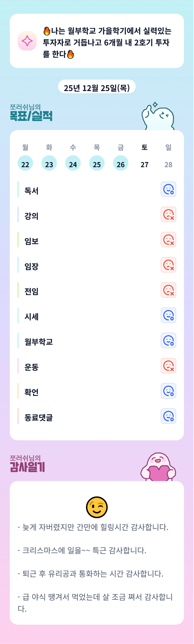Open the 25년 12월 25일(목) date picker
Viewport: 194px width, 644px height.
(x=97, y=87)
